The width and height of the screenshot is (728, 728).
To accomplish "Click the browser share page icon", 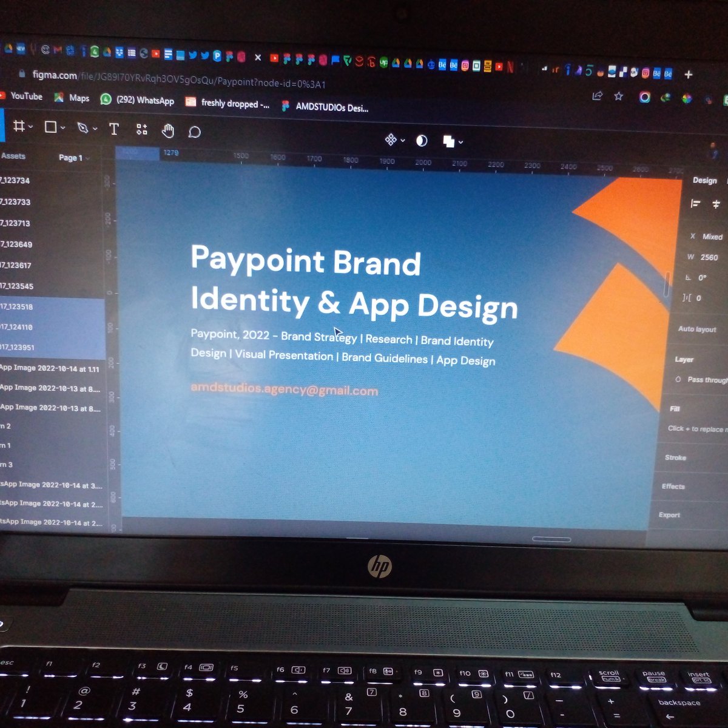I will [x=598, y=96].
